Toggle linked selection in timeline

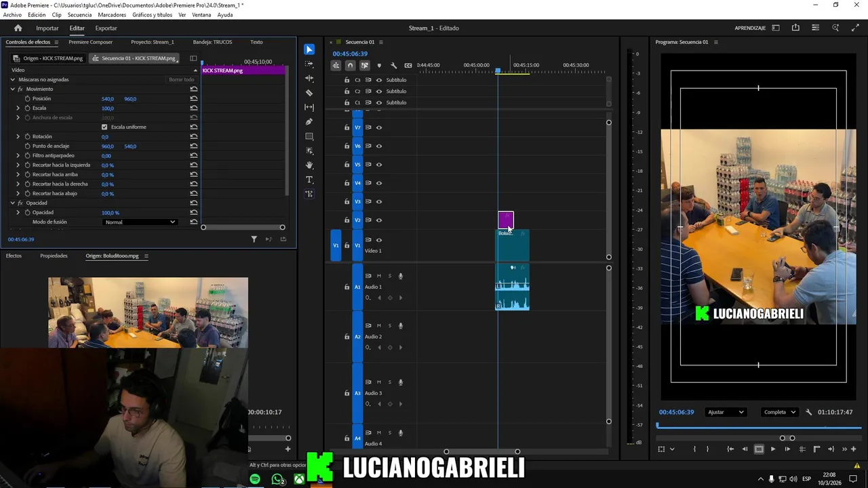364,65
